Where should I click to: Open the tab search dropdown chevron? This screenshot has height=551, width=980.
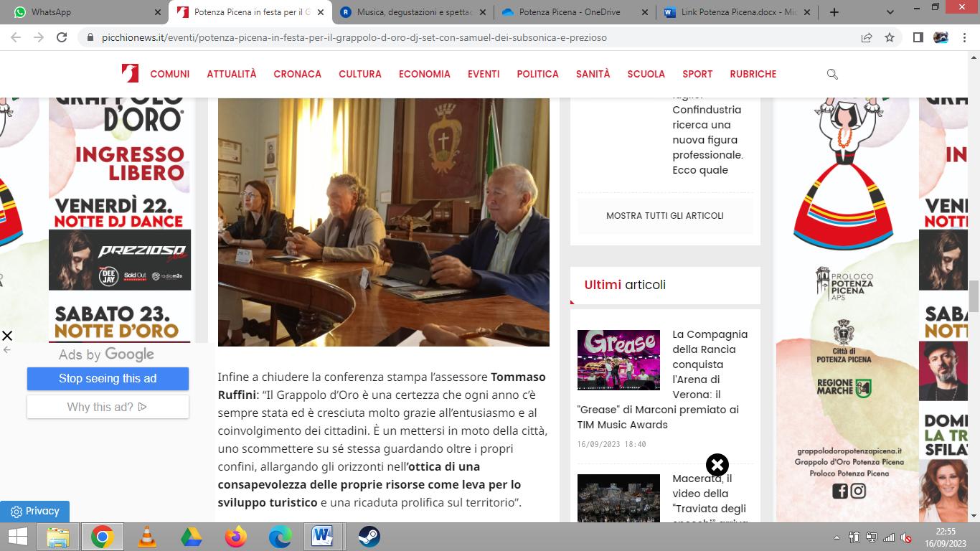pyautogui.click(x=890, y=12)
